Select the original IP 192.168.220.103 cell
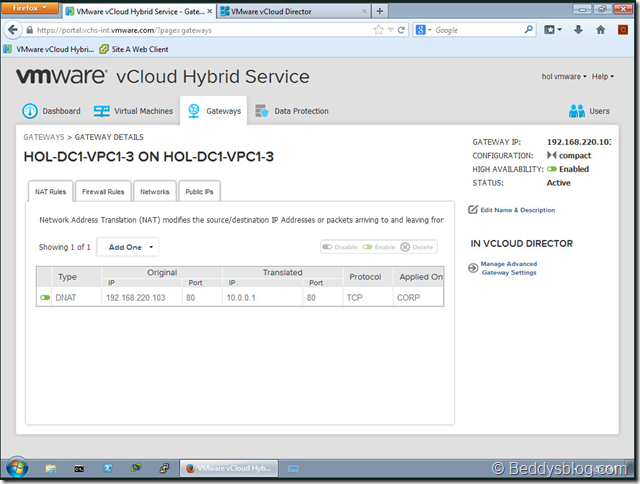This screenshot has height=484, width=640. [142, 298]
